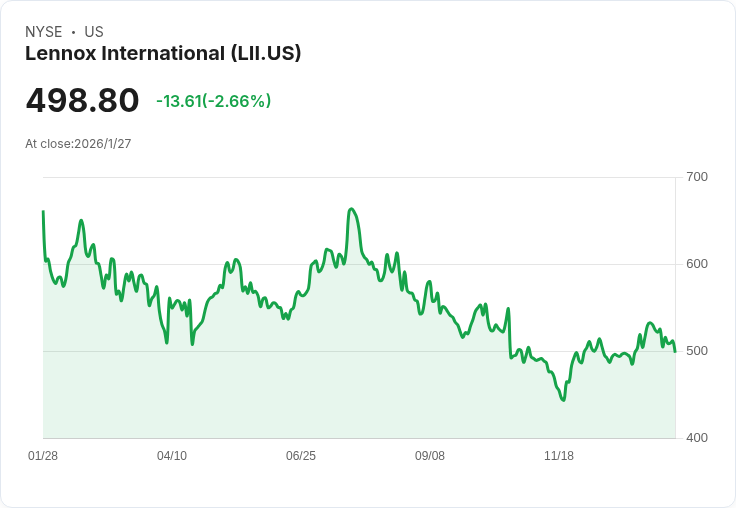Click the 700 y-axis label
The width and height of the screenshot is (736, 508).
coord(697,177)
